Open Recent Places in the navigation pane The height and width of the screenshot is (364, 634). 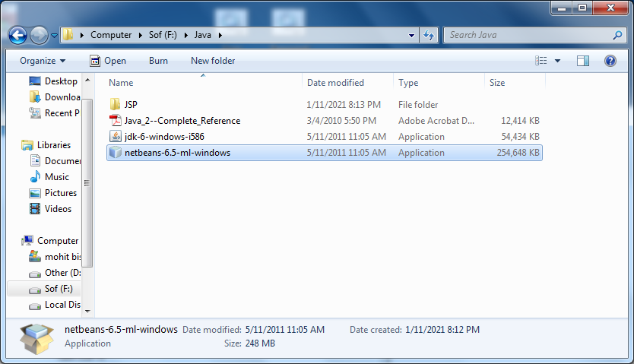click(x=54, y=113)
